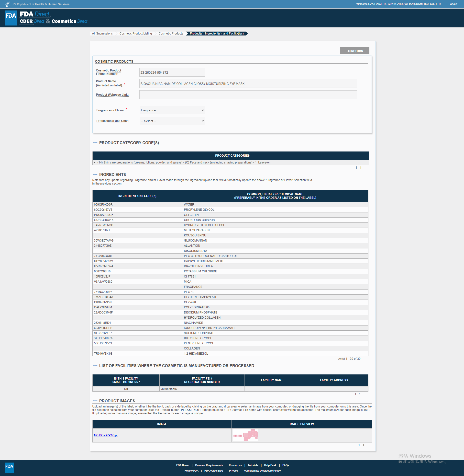
Task: Click the FDA logo in footer
Action: click(x=9, y=468)
